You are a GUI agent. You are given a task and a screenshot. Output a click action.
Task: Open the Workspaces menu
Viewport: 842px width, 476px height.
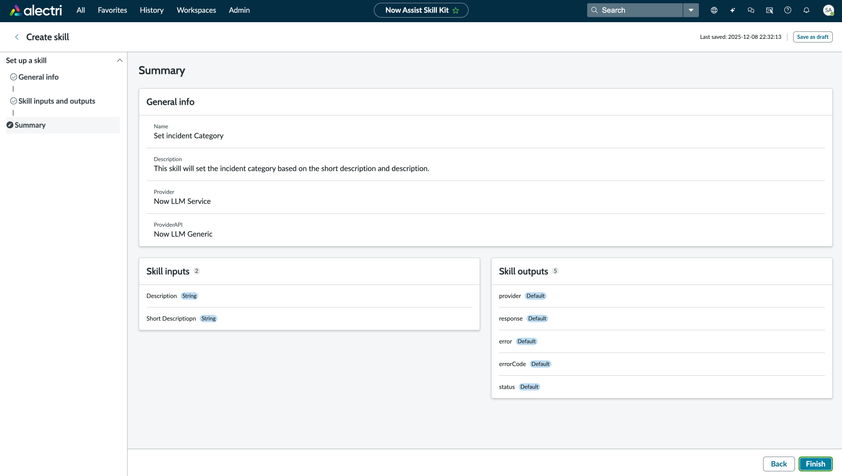[196, 10]
